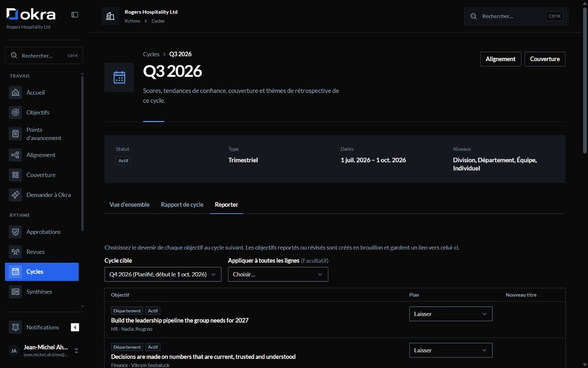Switch to Vue d'ensemble tab
Image resolution: width=588 pixels, height=368 pixels.
pyautogui.click(x=129, y=204)
